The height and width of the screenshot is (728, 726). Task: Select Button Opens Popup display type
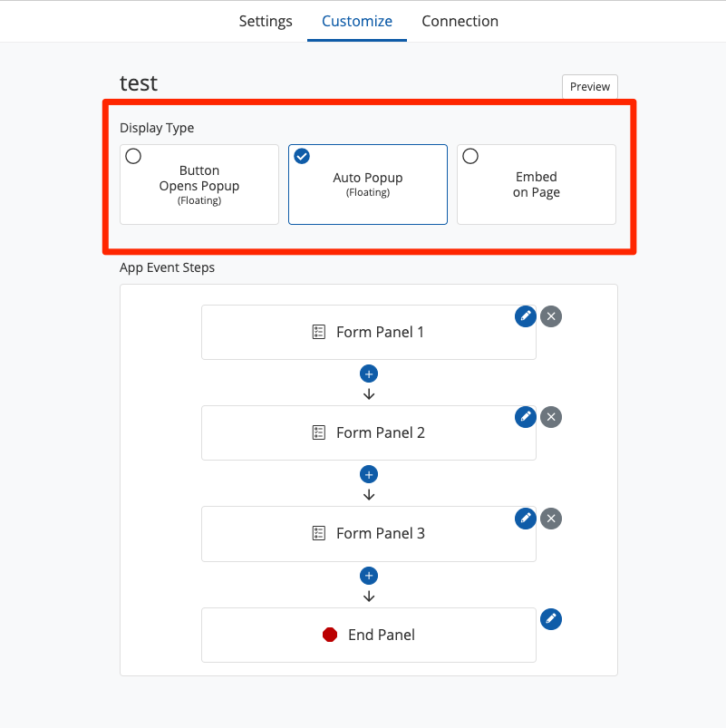tap(199, 184)
